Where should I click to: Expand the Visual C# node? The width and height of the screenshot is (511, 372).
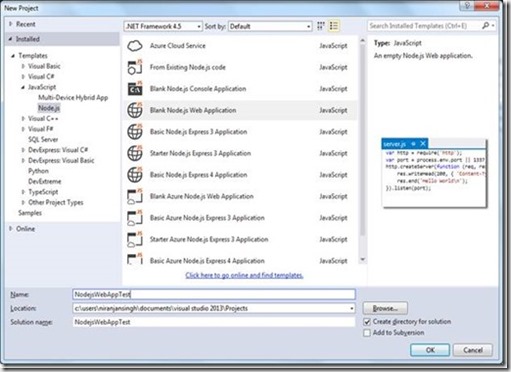pyautogui.click(x=23, y=77)
